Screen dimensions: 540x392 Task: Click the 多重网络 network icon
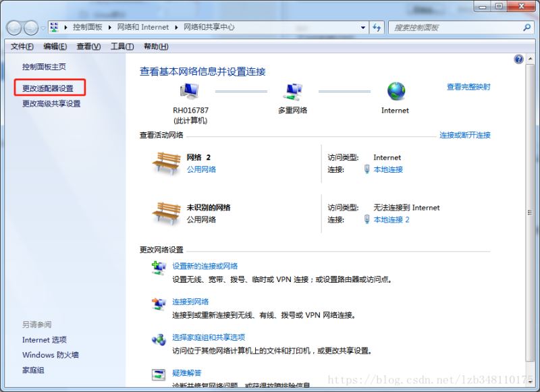(x=292, y=91)
